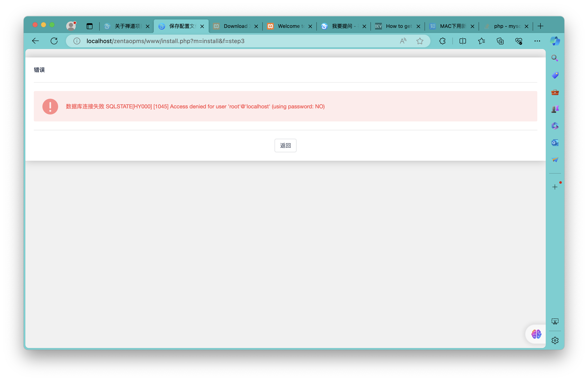Click the Copilot icon in toolbar
The height and width of the screenshot is (381, 588).
pos(555,41)
